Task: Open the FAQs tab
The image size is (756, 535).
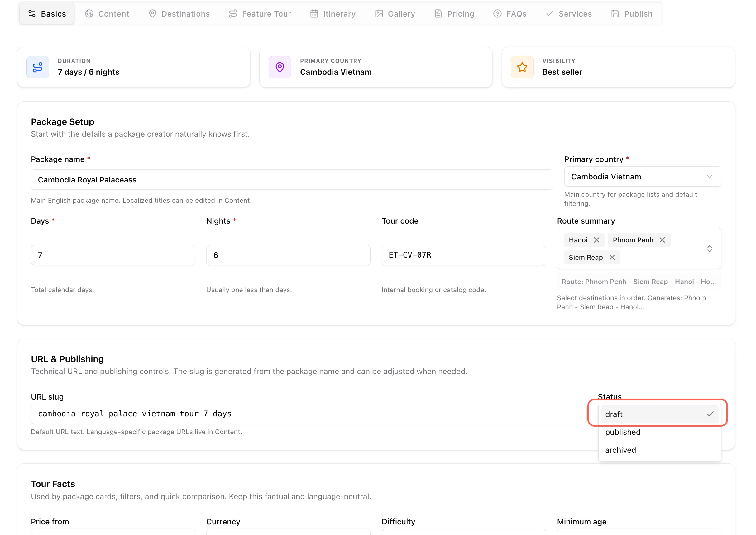Action: (x=510, y=14)
